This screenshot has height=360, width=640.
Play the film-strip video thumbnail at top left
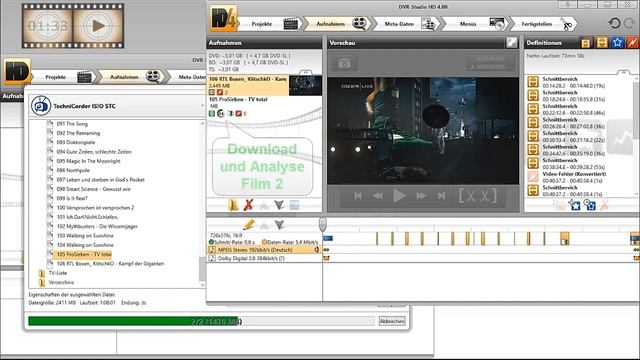[98, 26]
